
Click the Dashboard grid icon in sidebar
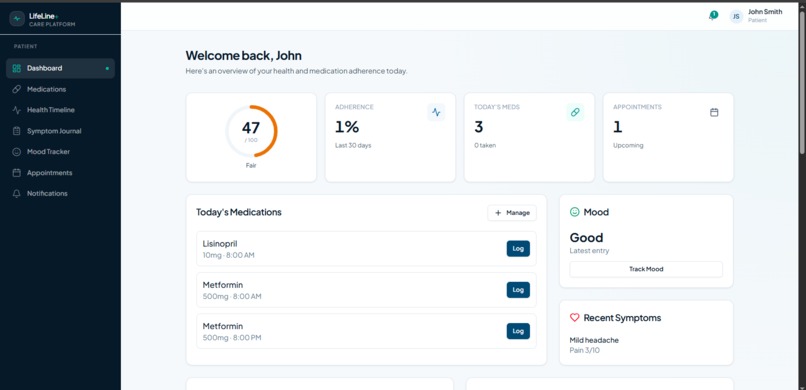tap(16, 68)
